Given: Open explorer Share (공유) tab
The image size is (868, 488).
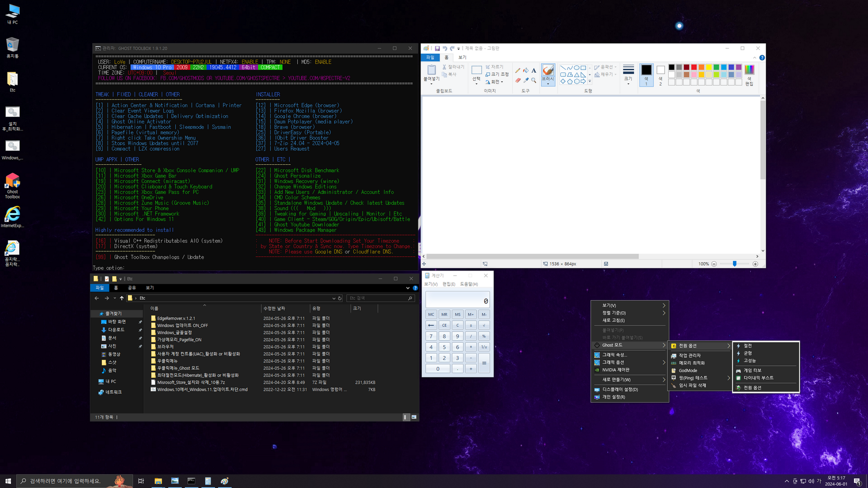Looking at the screenshot, I should [132, 288].
